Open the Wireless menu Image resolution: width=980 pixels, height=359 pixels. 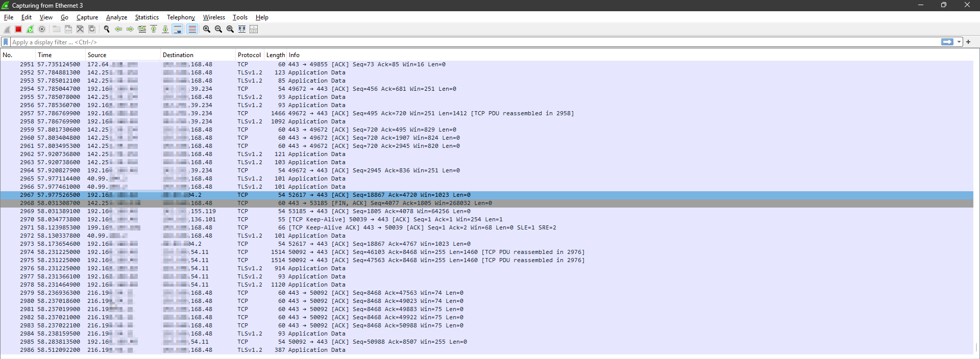[214, 17]
